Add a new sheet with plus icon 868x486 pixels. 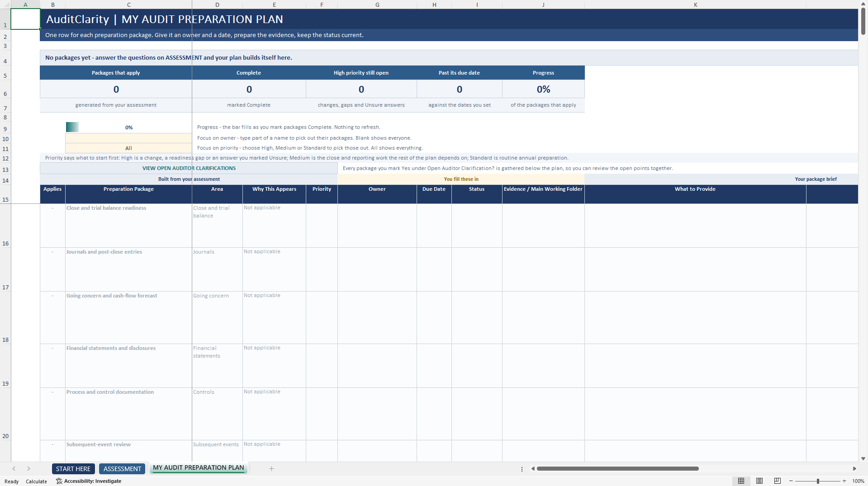point(271,469)
